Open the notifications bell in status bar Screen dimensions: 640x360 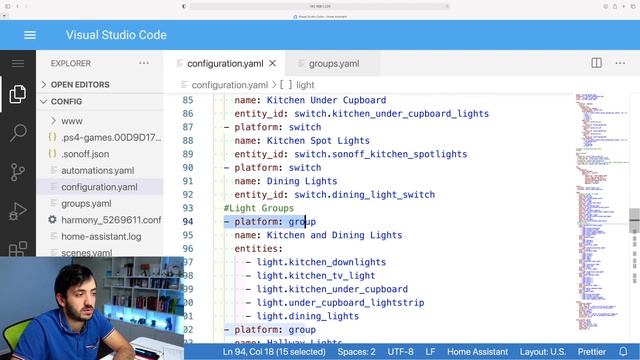tap(623, 351)
